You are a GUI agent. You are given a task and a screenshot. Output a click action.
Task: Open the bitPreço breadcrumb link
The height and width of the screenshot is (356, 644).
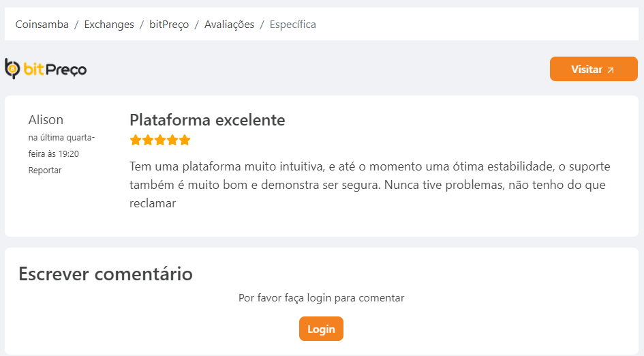point(169,25)
